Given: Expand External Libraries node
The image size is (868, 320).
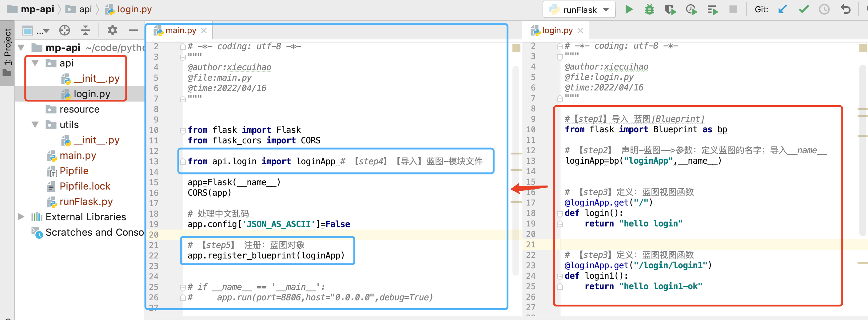Looking at the screenshot, I should [x=21, y=217].
